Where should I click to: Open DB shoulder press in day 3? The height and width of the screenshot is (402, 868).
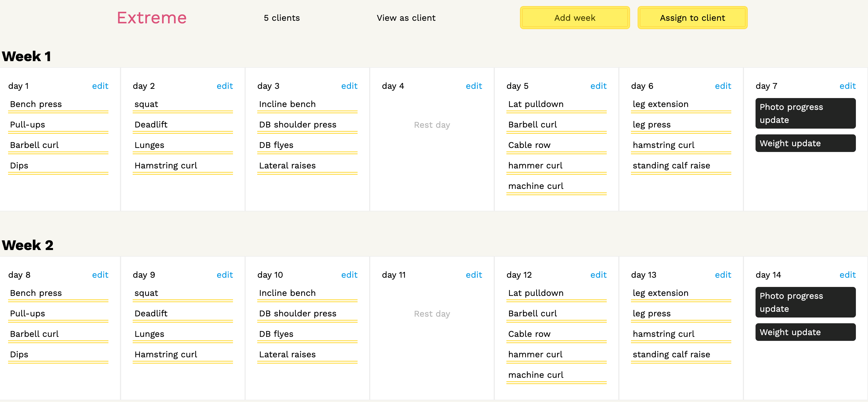(x=298, y=125)
